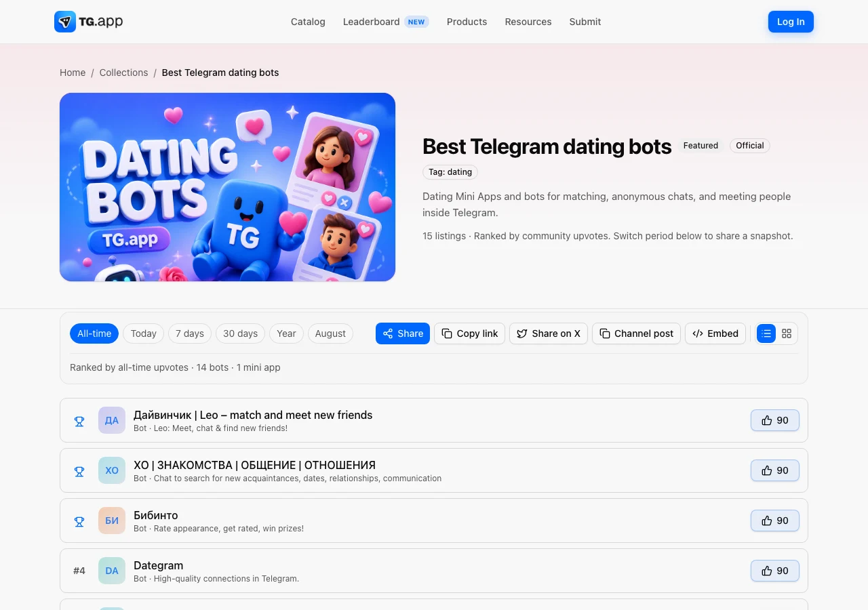Click NEW badge beside Leaderboard

point(416,22)
